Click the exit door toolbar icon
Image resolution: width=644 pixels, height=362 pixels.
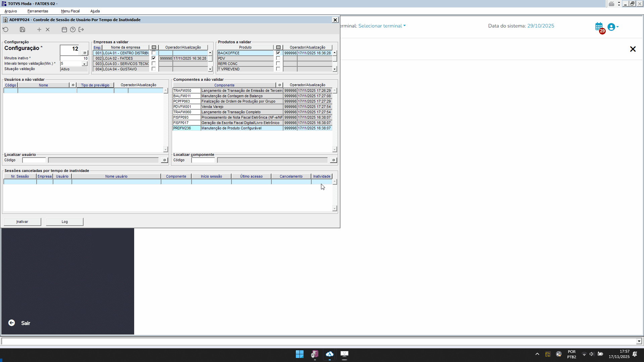(x=81, y=29)
